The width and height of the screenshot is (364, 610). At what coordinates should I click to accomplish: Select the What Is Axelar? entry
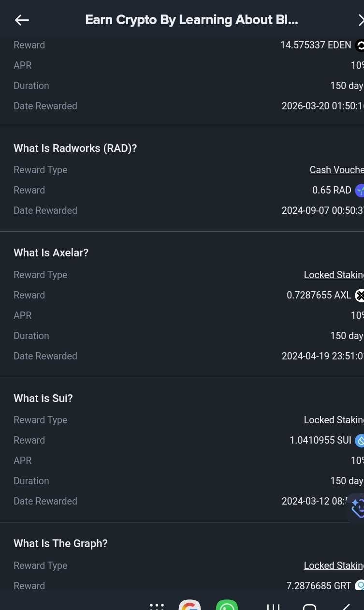51,253
